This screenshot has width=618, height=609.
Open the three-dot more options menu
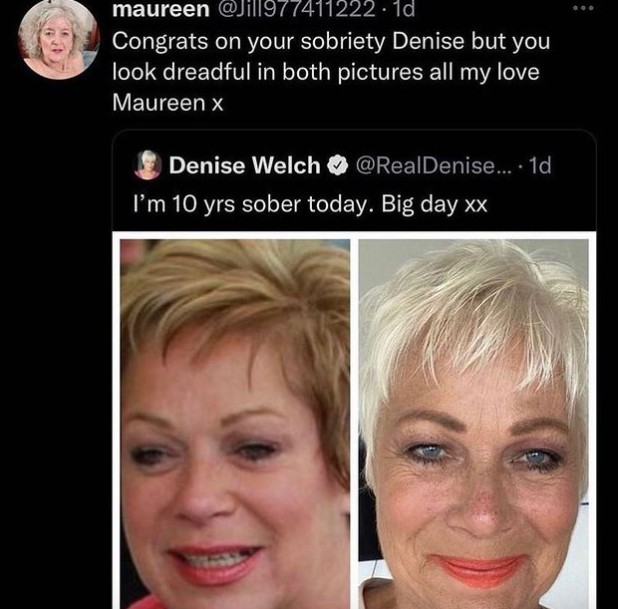[581, 8]
